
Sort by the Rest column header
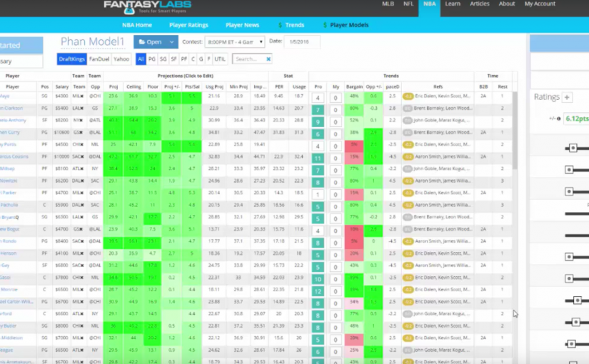pyautogui.click(x=503, y=87)
